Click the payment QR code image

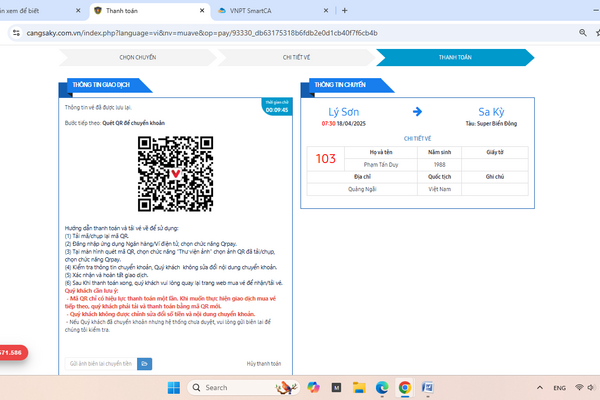point(176,173)
